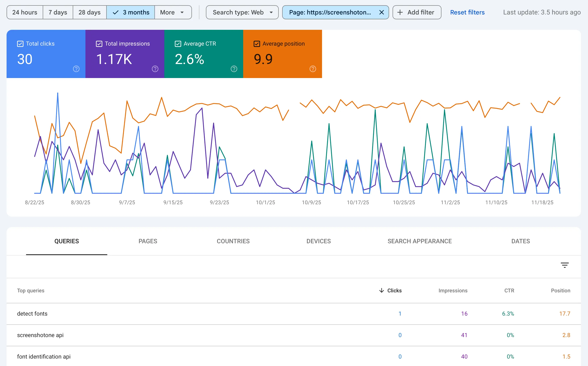The image size is (588, 366).
Task: Select the 24 hours date range
Action: [25, 12]
